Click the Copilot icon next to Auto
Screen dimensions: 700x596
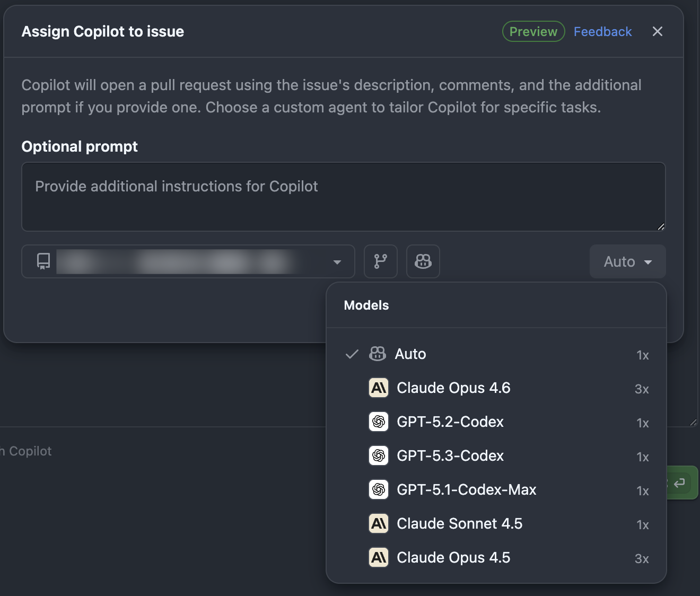click(x=378, y=354)
